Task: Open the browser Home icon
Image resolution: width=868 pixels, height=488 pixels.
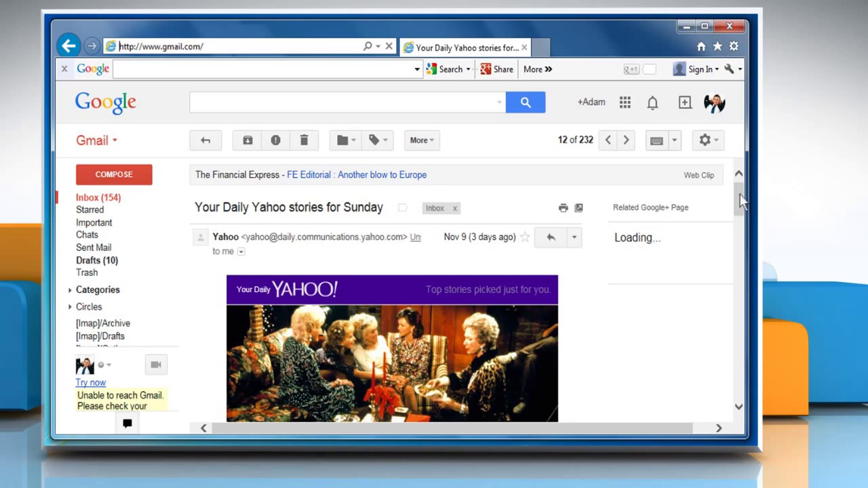Action: (701, 46)
